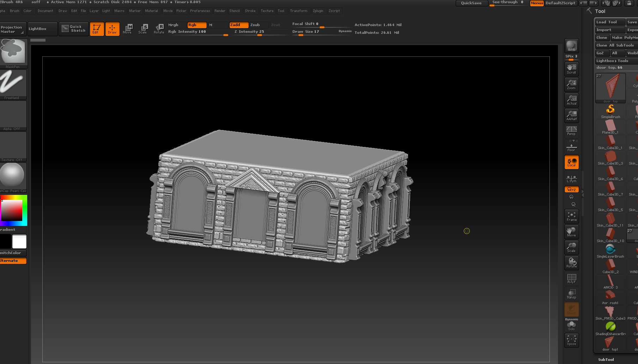Toggle Persp perspective mode
Screen dimensions: 638x364
coord(571,131)
